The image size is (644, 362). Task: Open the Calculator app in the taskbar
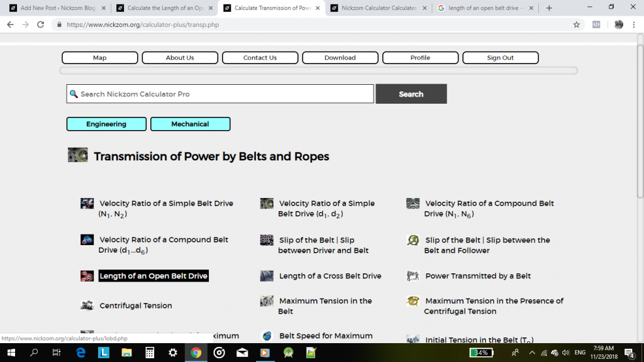[150, 353]
